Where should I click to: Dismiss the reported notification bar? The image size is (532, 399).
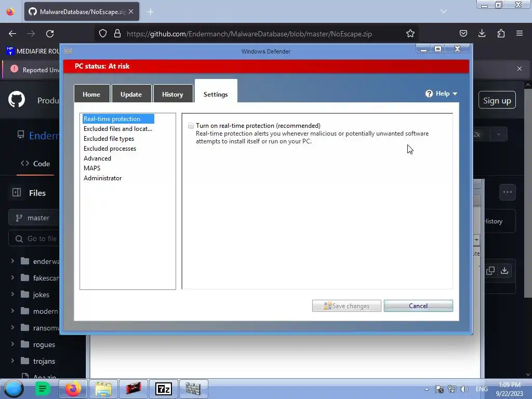[x=520, y=69]
